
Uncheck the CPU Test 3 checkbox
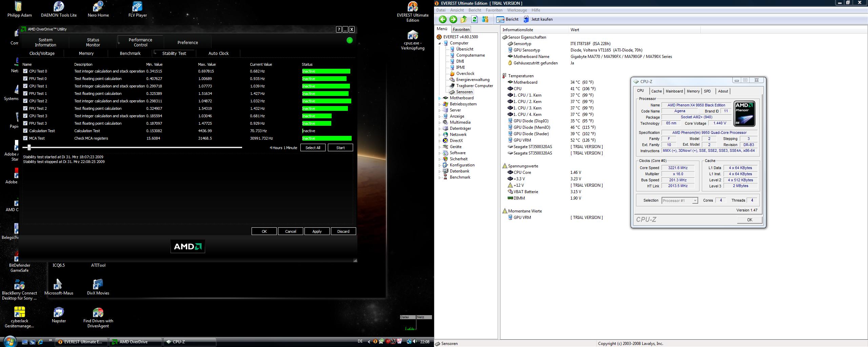coord(25,116)
